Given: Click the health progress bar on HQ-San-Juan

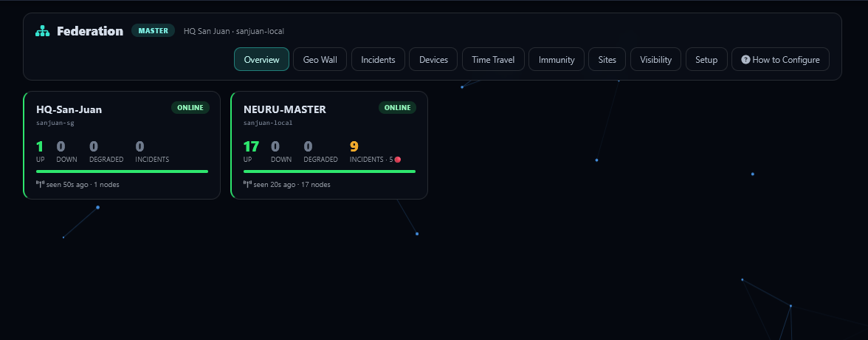Looking at the screenshot, I should click(x=122, y=171).
